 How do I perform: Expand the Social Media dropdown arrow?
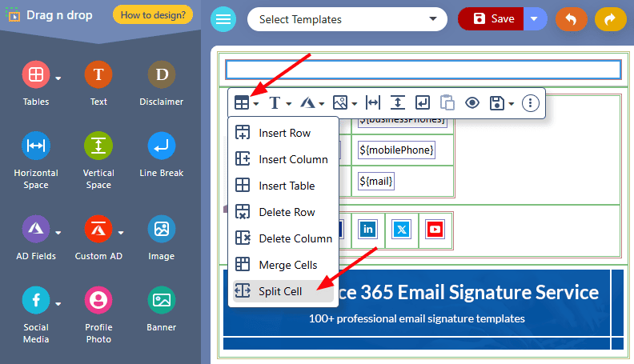pos(58,304)
